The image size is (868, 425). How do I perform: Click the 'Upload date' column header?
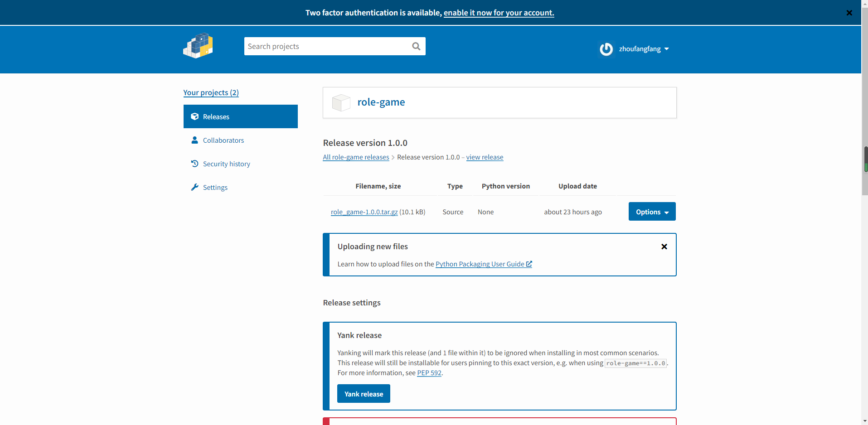(x=577, y=186)
